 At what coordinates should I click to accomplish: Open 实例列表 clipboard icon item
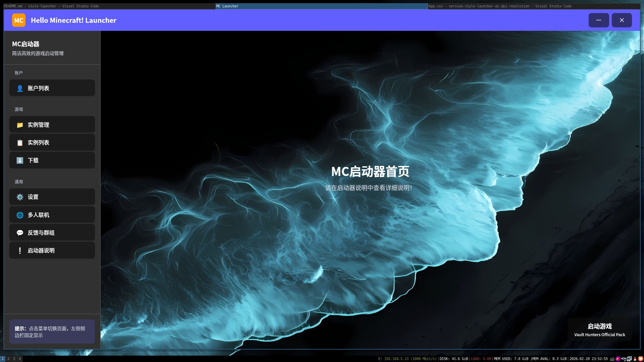point(20,142)
